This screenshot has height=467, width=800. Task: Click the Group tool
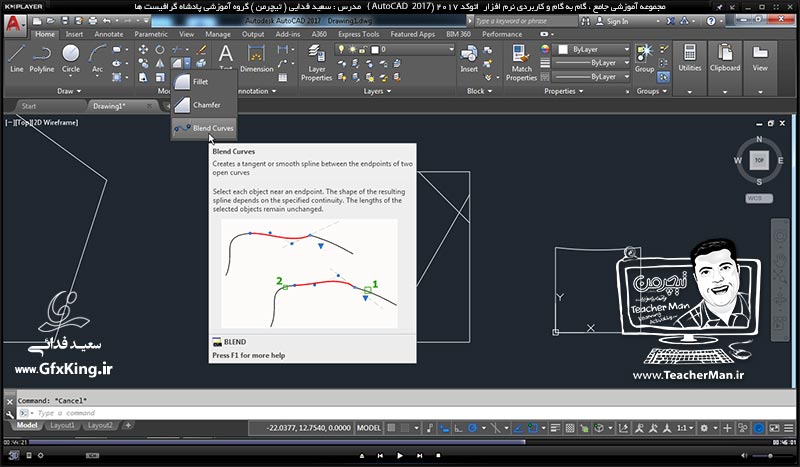point(644,58)
